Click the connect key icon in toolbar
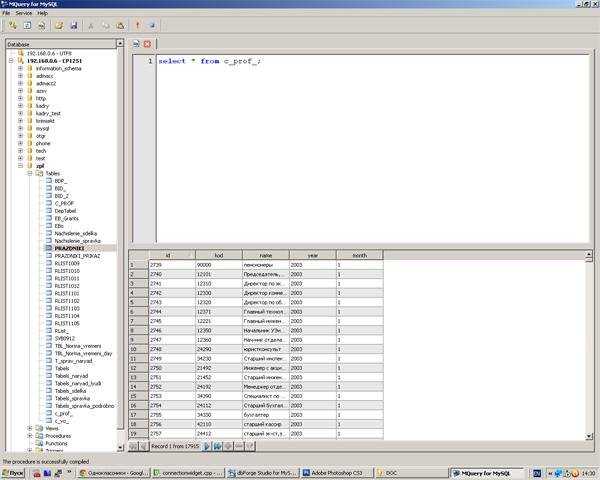This screenshot has height=480, width=600. (13, 26)
